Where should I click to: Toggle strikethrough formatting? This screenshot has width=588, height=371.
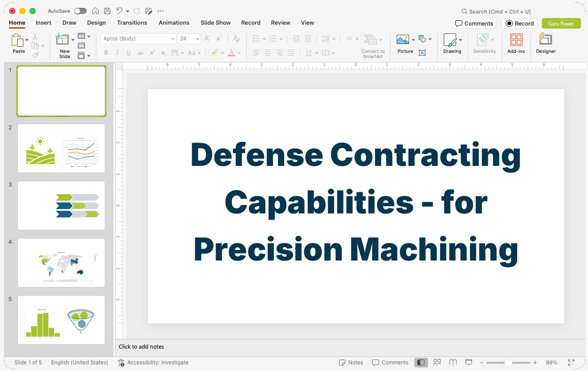click(x=140, y=53)
